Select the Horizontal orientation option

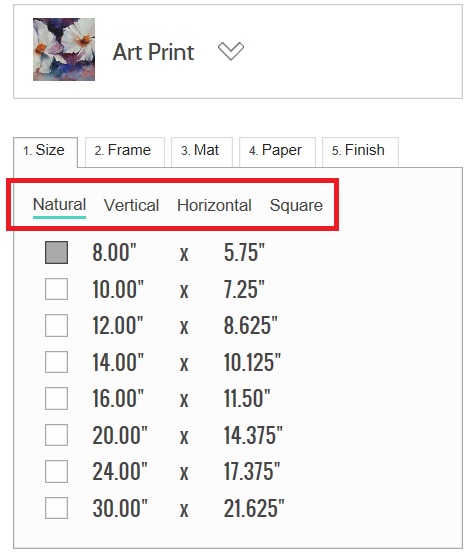click(x=214, y=205)
